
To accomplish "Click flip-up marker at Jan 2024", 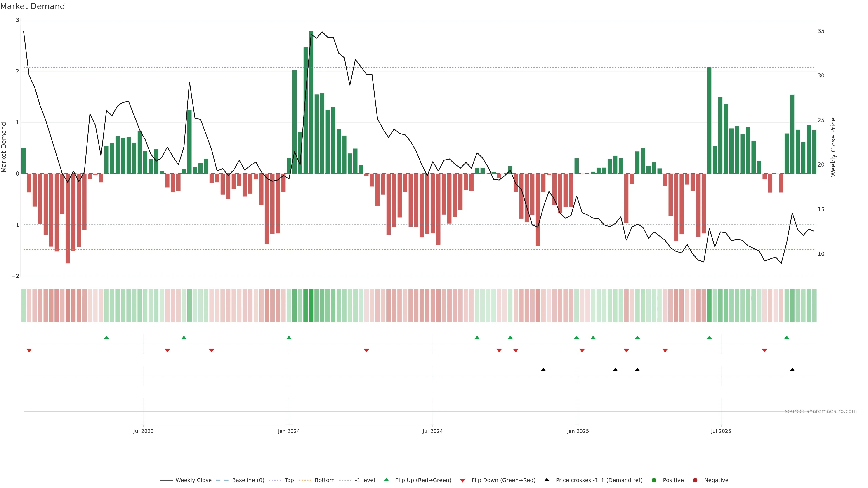I will (x=289, y=338).
